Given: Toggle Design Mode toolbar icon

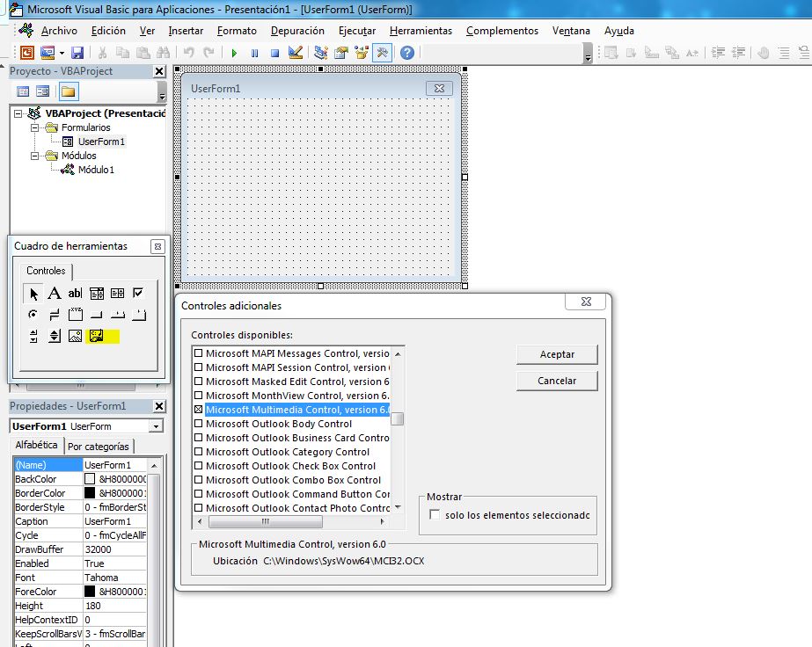Looking at the screenshot, I should (x=296, y=52).
